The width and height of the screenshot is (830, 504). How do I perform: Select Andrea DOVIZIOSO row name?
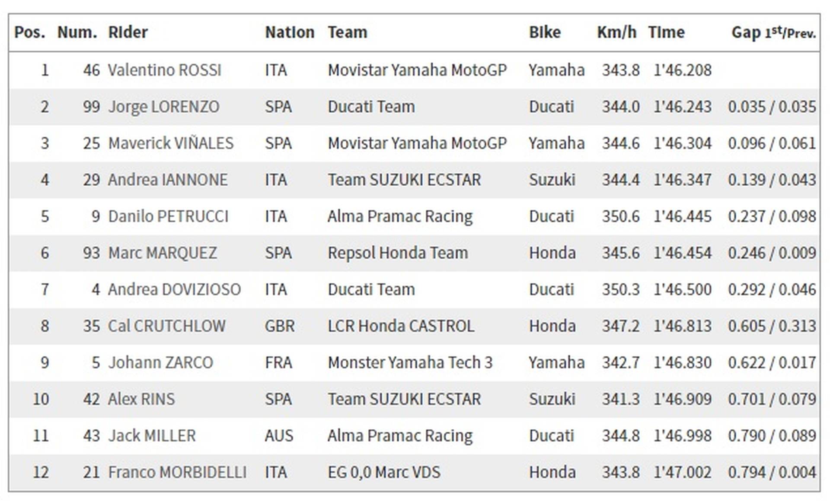click(x=175, y=289)
